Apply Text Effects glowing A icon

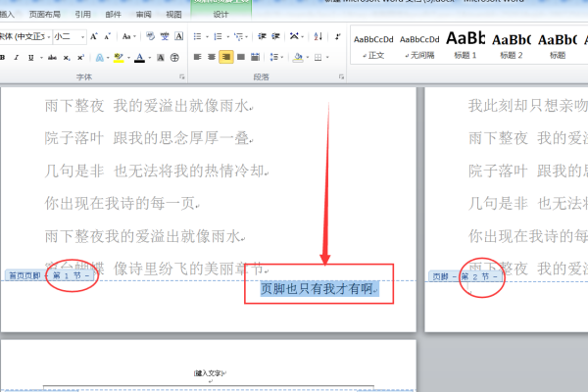(x=99, y=58)
